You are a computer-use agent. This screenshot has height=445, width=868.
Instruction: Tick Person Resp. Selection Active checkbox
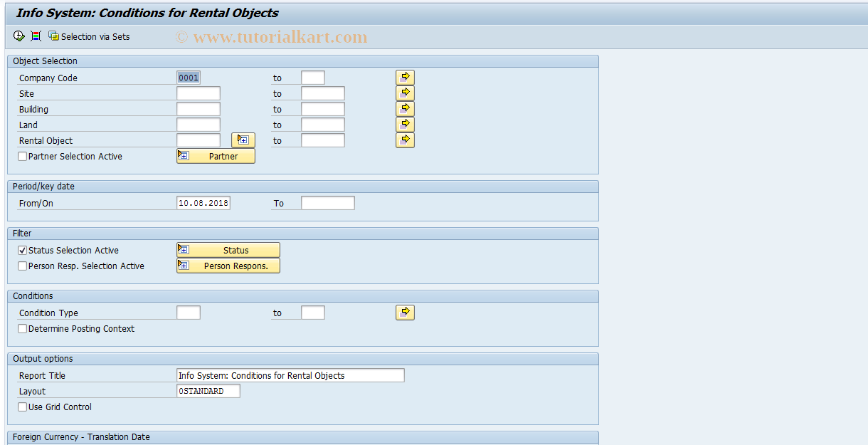23,266
